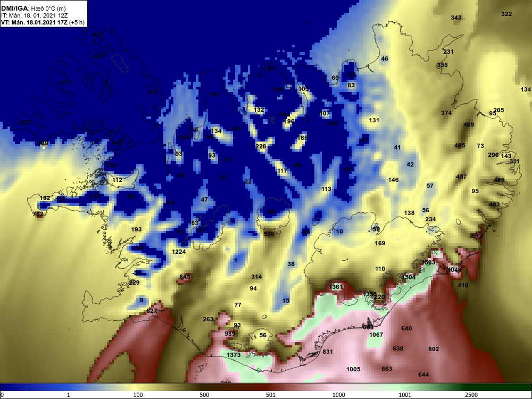
Task: Click the map value '263'
Action: click(x=208, y=320)
